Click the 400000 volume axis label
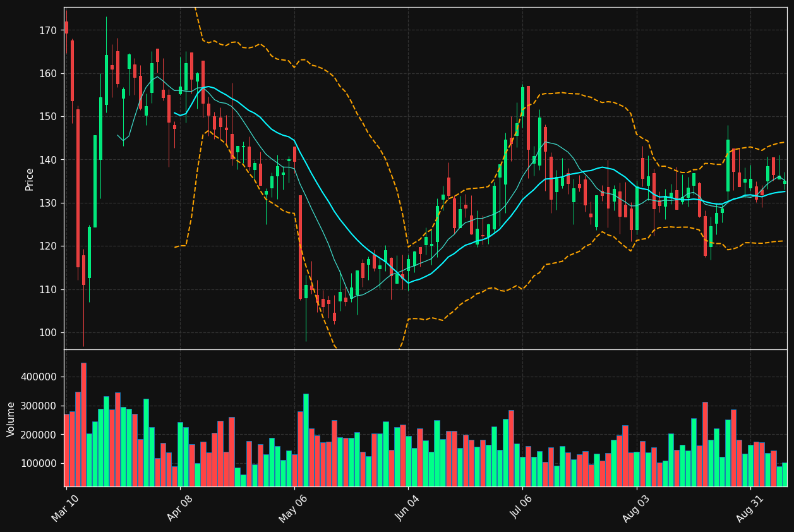Viewport: 794px width, 532px height. tap(40, 377)
